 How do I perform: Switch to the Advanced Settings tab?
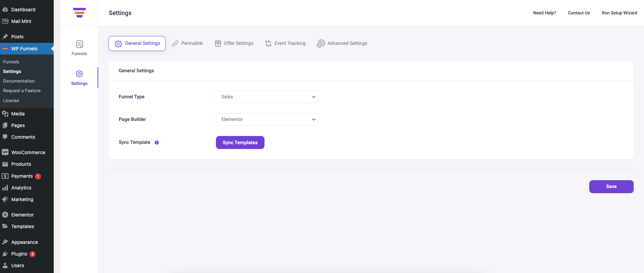342,44
